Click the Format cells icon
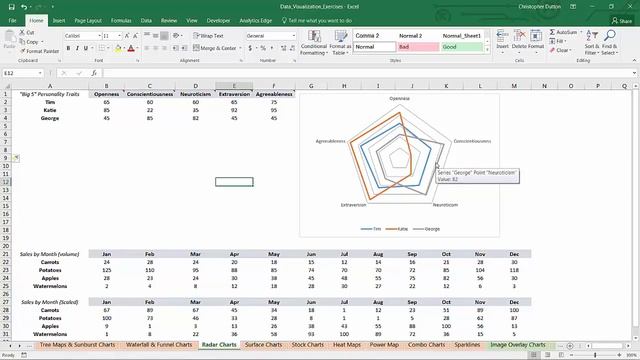 (x=536, y=36)
